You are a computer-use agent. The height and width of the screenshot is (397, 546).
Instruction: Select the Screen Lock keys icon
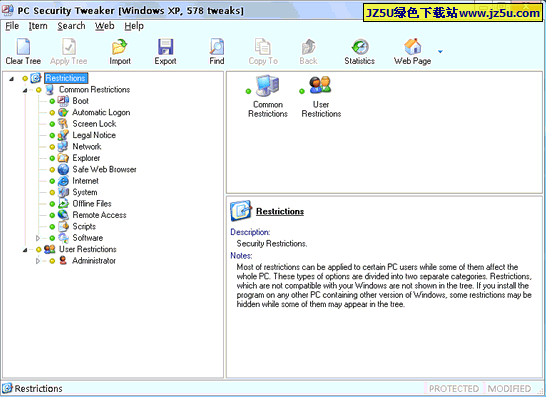click(63, 124)
